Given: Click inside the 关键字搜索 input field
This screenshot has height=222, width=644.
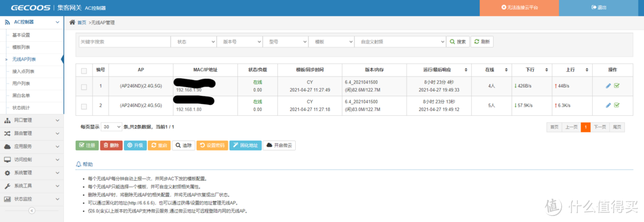Looking at the screenshot, I should pyautogui.click(x=125, y=42).
